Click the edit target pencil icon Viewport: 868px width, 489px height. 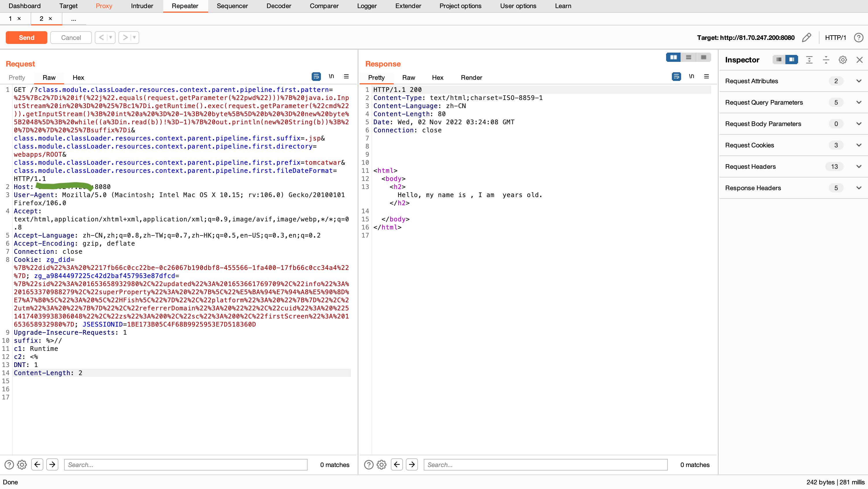click(807, 38)
